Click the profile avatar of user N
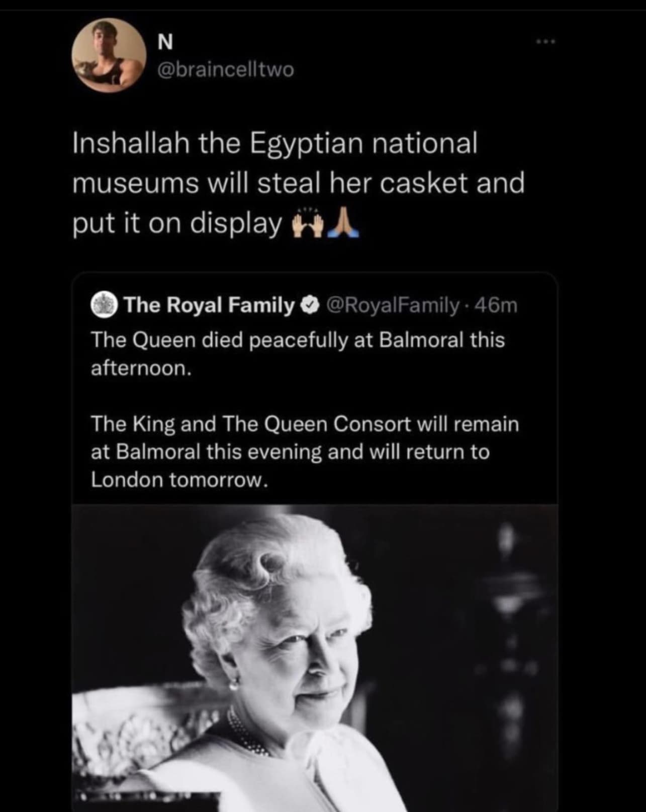The width and height of the screenshot is (646, 812). [109, 56]
